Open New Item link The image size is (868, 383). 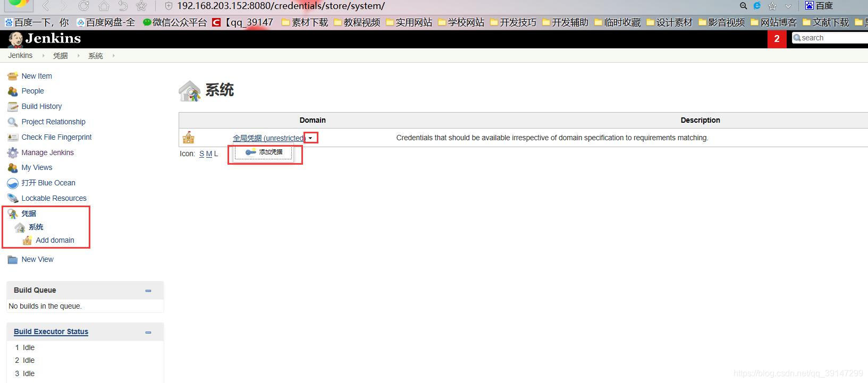(x=37, y=76)
